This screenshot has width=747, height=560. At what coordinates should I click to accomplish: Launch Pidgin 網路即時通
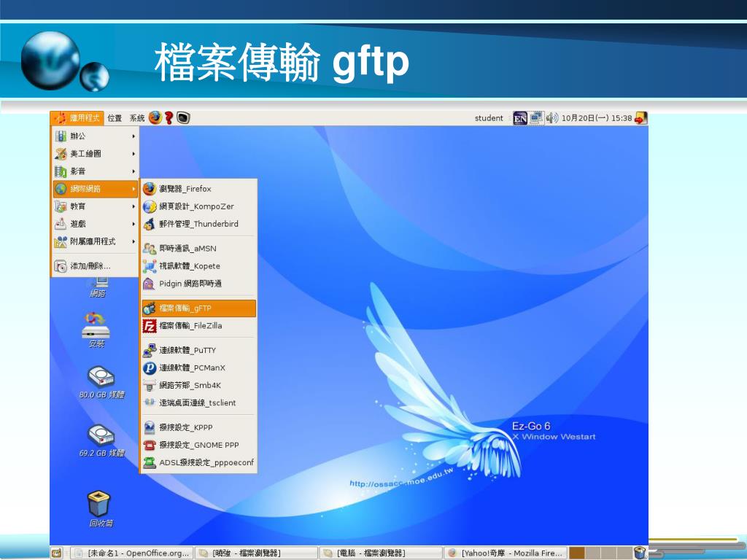point(198,284)
